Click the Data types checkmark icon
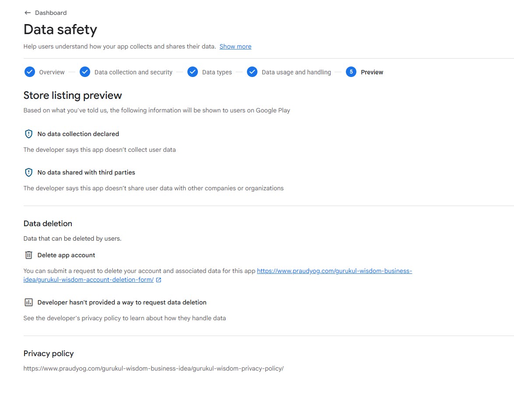The width and height of the screenshot is (514, 420). tap(193, 72)
